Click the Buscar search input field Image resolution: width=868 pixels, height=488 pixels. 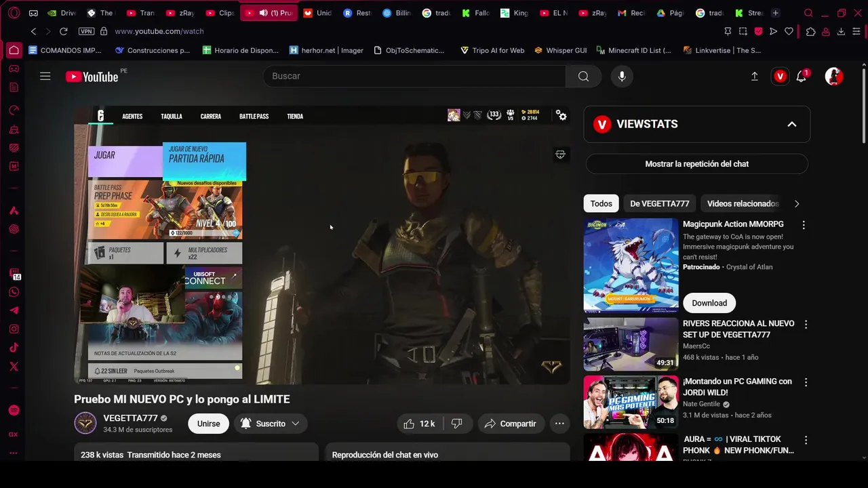(x=414, y=77)
